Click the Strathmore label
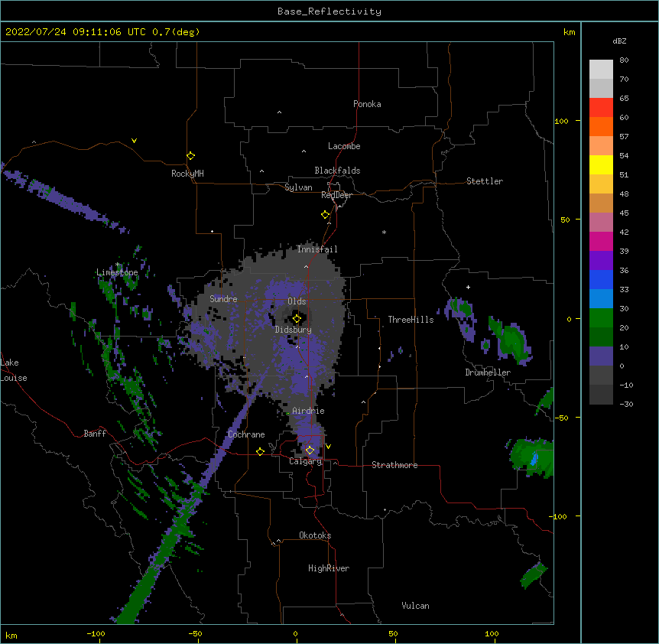The image size is (659, 644). click(394, 465)
